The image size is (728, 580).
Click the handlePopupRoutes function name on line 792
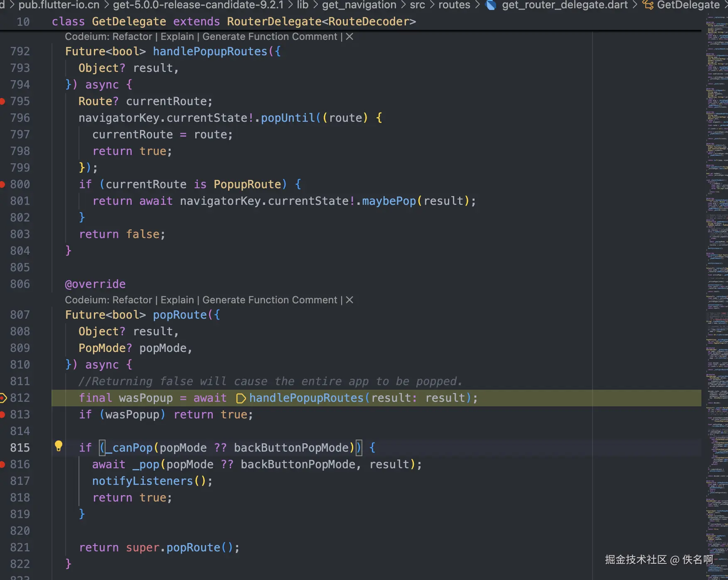[210, 52]
